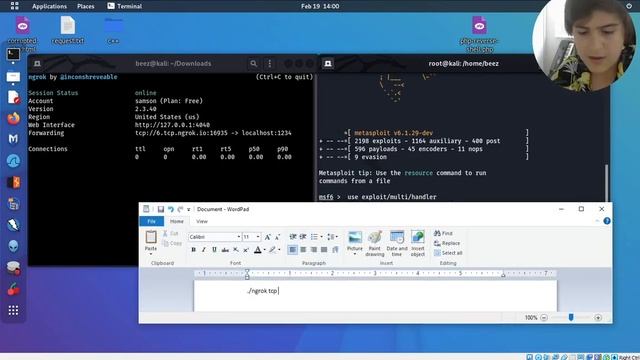640x360 pixels.
Task: Click the Cut button
Action: 171,233
